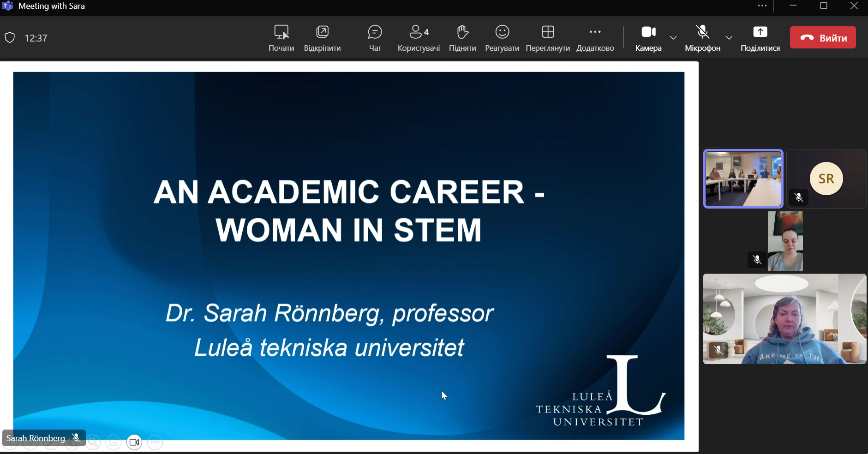Screen dimensions: 868x454
Task: Maximize the Teams meeting window
Action: pos(824,6)
